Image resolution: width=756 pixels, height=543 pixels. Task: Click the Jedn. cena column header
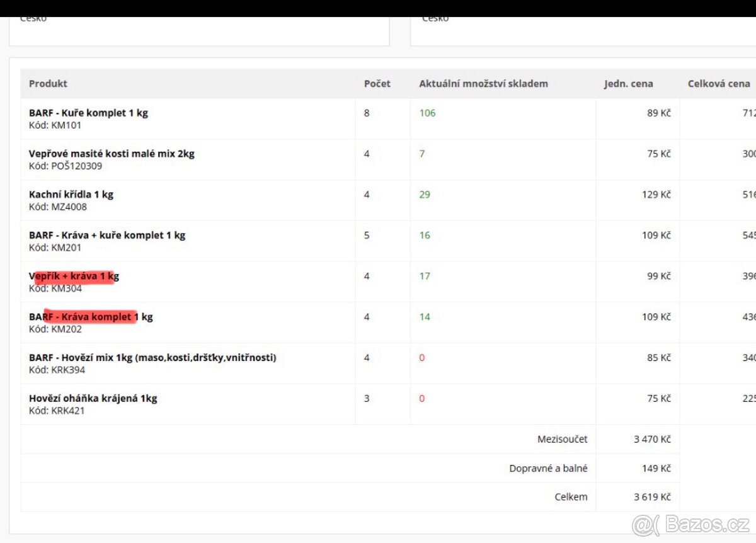point(628,84)
